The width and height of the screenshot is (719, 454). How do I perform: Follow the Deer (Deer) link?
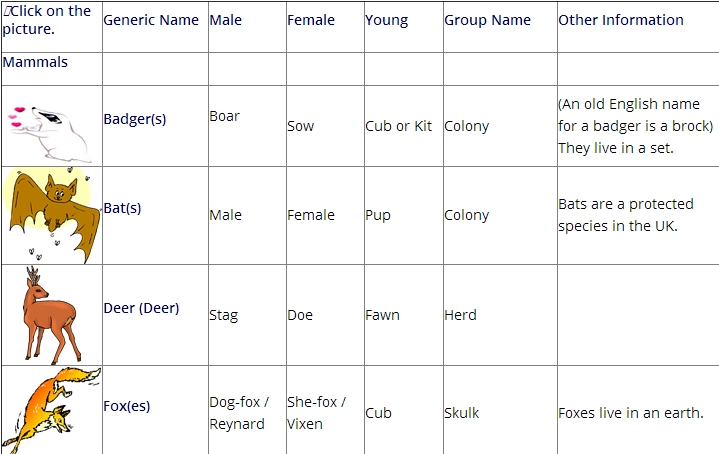(x=141, y=308)
